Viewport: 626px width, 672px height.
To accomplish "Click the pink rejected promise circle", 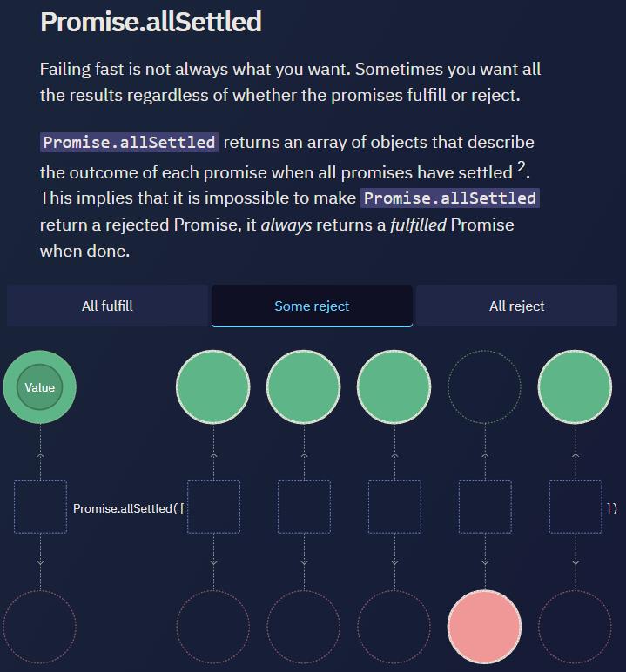I will (x=484, y=627).
